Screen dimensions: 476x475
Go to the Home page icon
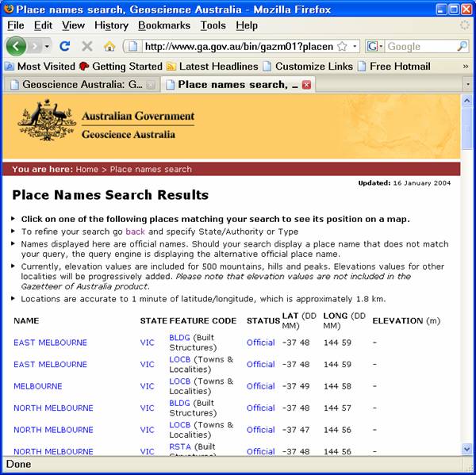tap(109, 47)
